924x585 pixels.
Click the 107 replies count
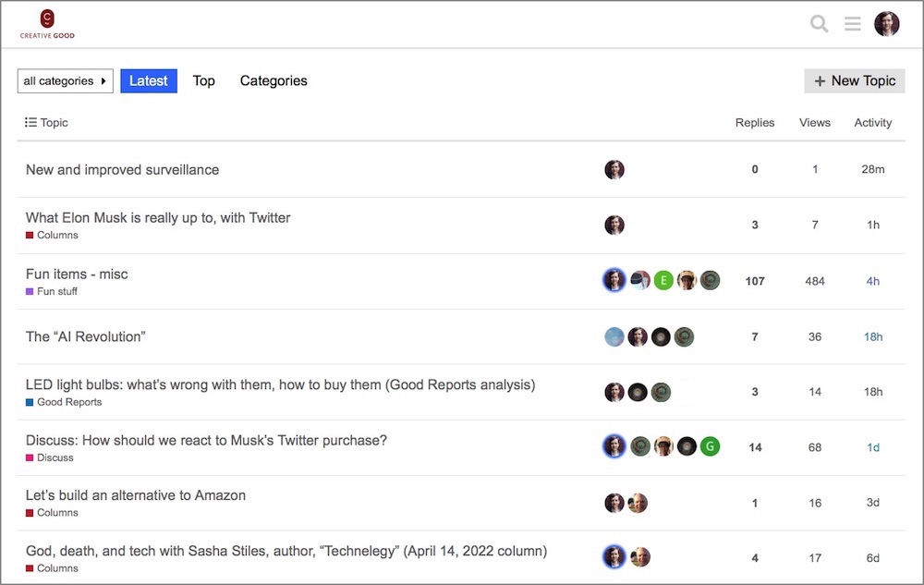(755, 281)
